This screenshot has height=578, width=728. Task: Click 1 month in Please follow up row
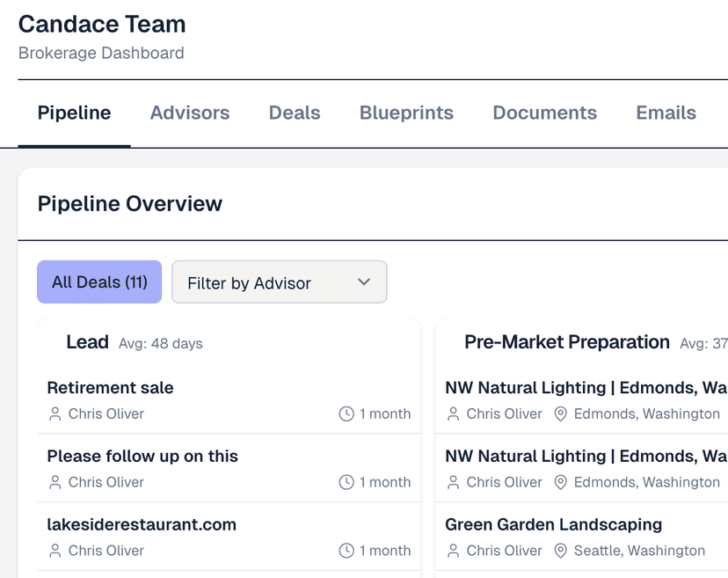pyautogui.click(x=385, y=482)
